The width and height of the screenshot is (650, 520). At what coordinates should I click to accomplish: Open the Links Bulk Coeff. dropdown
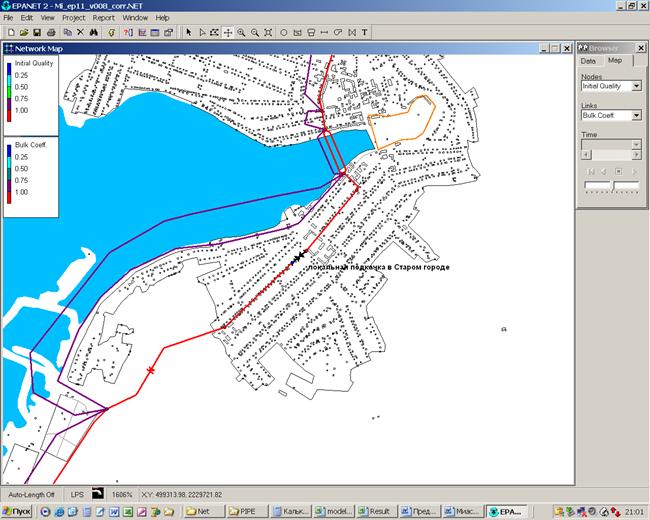click(636, 115)
